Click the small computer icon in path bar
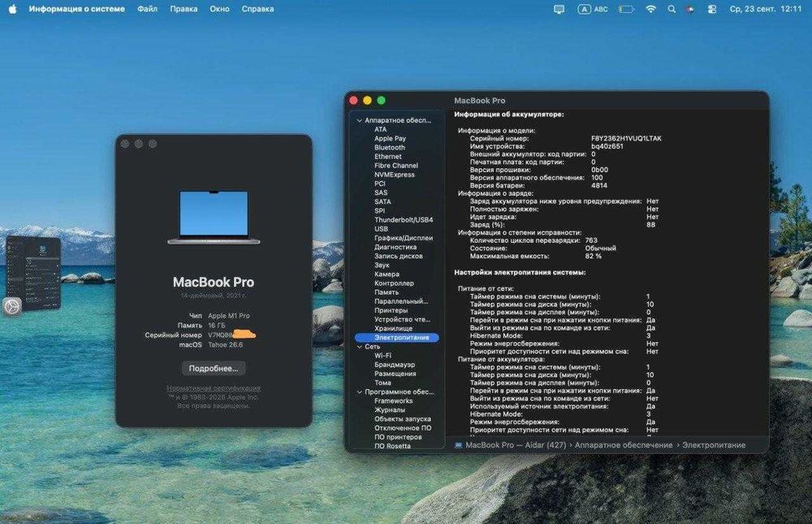 (x=458, y=444)
